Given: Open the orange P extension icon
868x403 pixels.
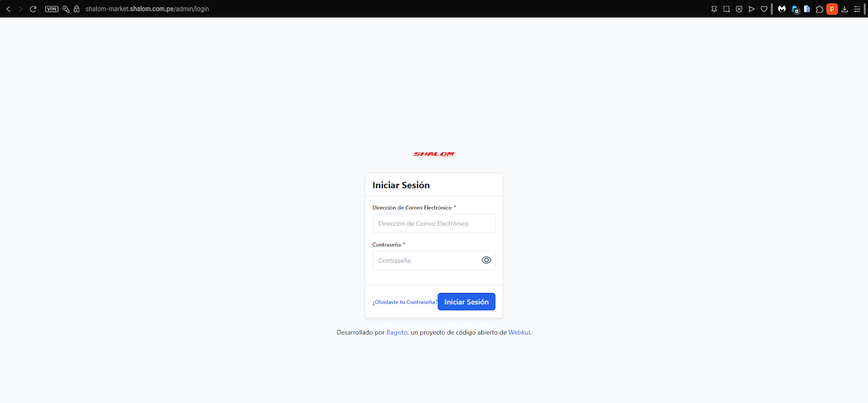Looking at the screenshot, I should [832, 9].
